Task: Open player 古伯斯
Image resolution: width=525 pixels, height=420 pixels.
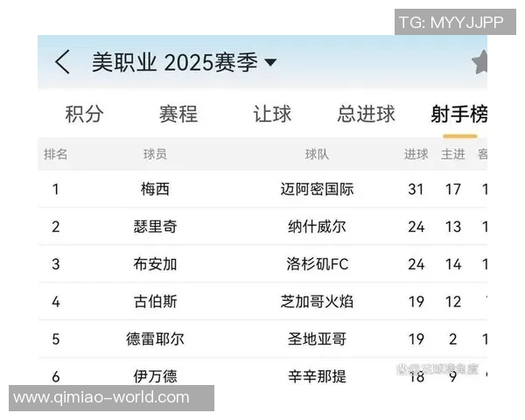Action: pyautogui.click(x=155, y=302)
